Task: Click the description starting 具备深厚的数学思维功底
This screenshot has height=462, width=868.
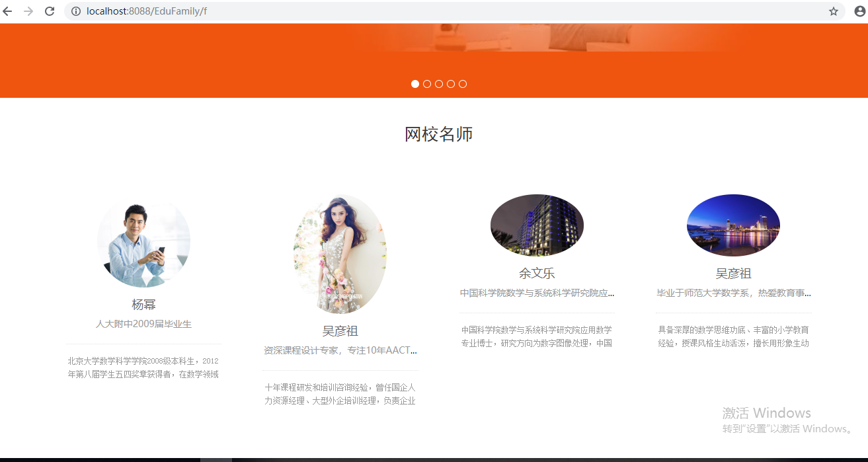Action: point(733,336)
